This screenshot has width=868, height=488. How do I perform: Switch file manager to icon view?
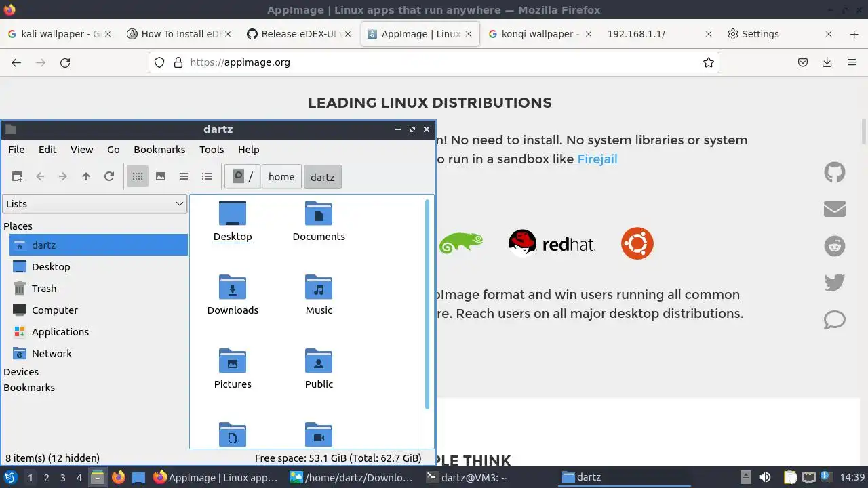click(138, 176)
